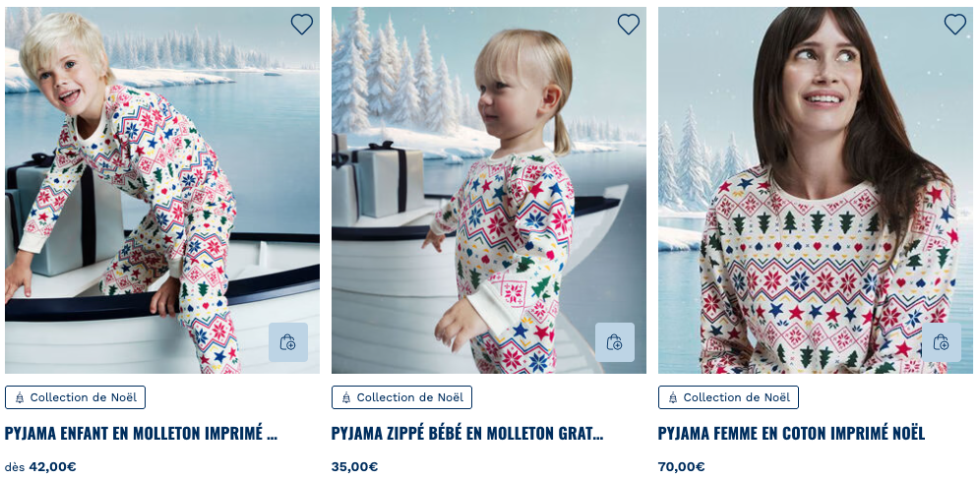This screenshot has height=479, width=980.
Task: Open Pyjama Enfant en Molleton Imprimé product title
Action: 141,434
